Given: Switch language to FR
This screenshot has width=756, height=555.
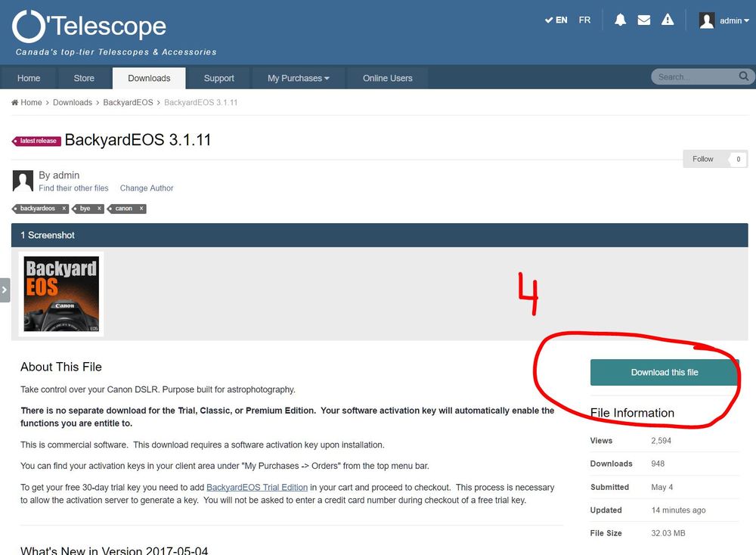Looking at the screenshot, I should 584,20.
